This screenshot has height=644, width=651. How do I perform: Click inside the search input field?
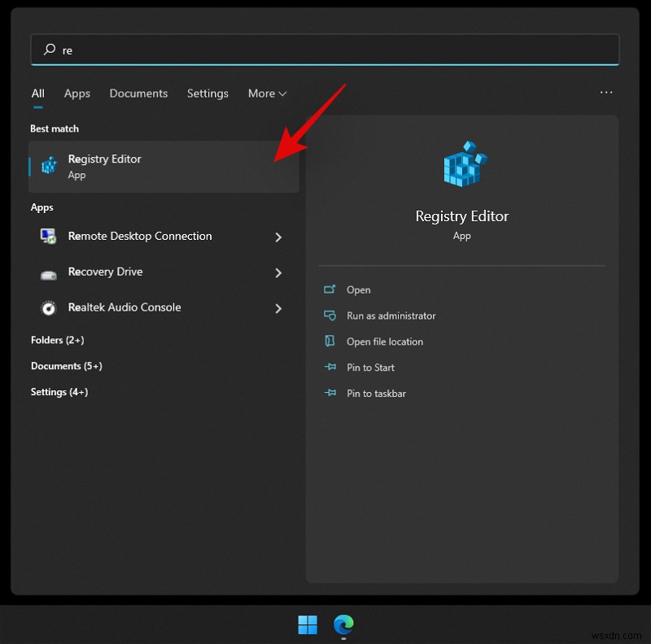click(x=325, y=50)
